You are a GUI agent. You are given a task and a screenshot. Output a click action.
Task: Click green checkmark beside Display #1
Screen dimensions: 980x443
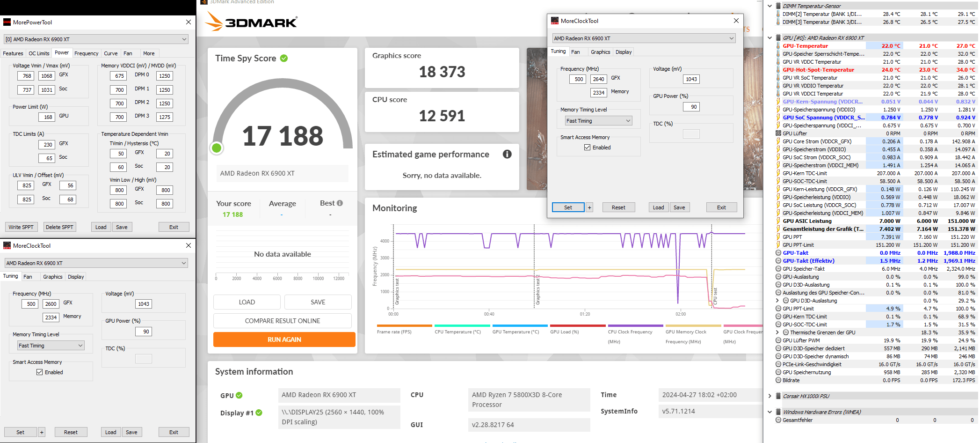259,413
